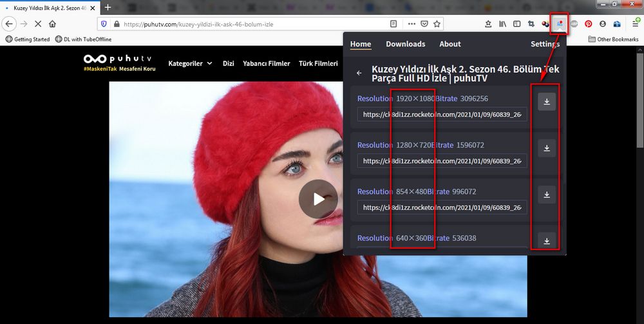The image size is (644, 324).
Task: Click the Bitrate 536038 text
Action: (x=452, y=238)
